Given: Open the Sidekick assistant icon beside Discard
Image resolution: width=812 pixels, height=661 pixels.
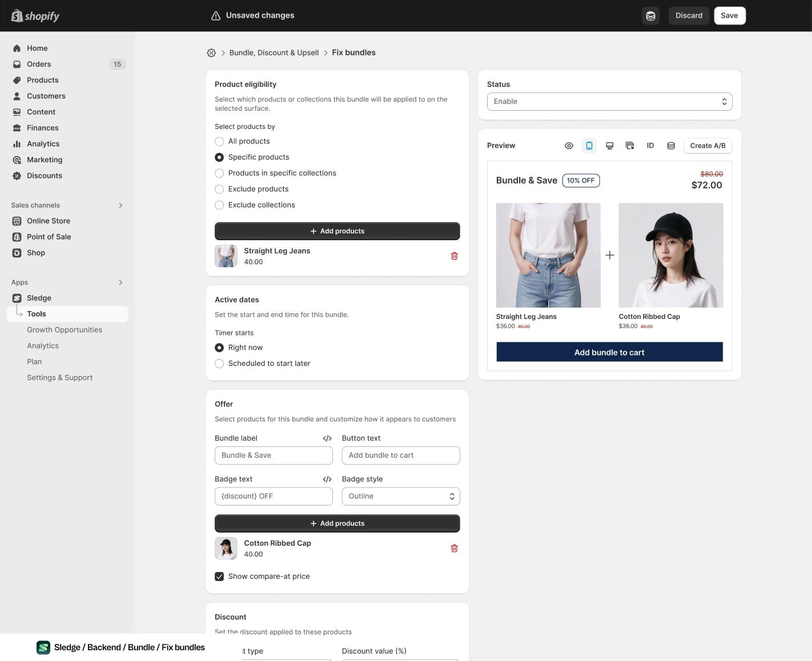Looking at the screenshot, I should click(x=650, y=16).
